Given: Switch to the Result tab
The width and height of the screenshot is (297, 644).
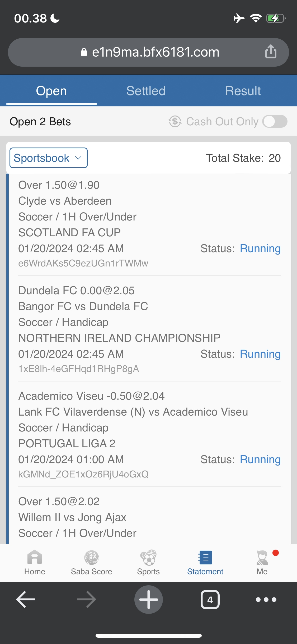Looking at the screenshot, I should pyautogui.click(x=243, y=91).
